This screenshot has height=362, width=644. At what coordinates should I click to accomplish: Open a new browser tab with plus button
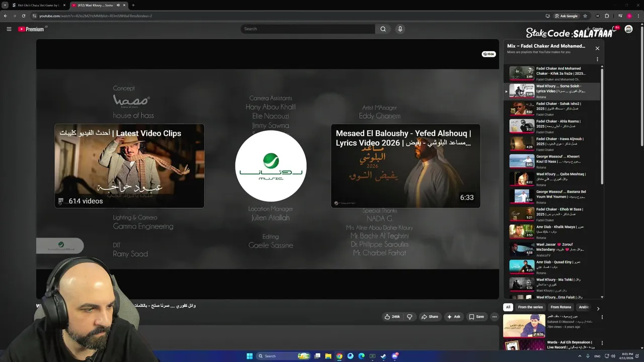133,5
